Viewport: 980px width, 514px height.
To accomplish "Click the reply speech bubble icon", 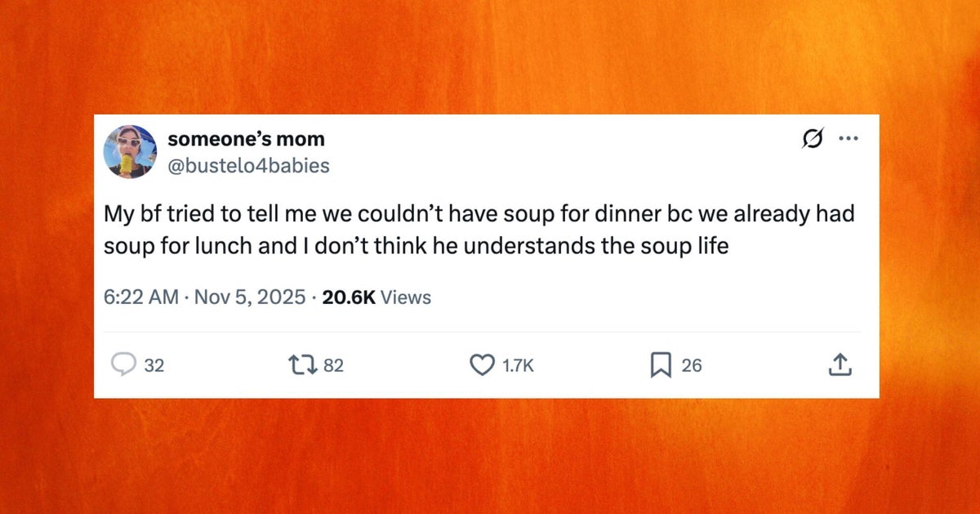I will point(123,366).
